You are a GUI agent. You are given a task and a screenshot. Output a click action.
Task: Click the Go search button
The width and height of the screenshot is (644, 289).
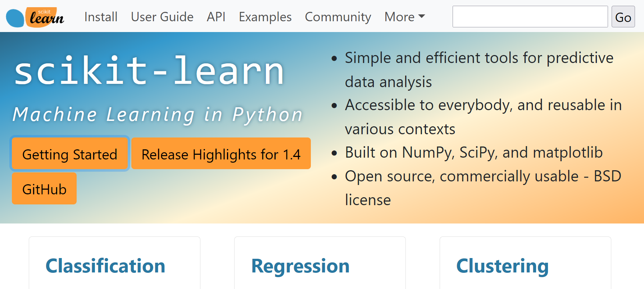[x=623, y=17]
